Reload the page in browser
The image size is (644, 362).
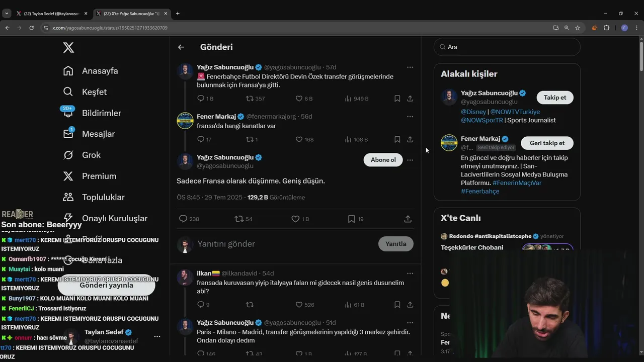(x=31, y=28)
